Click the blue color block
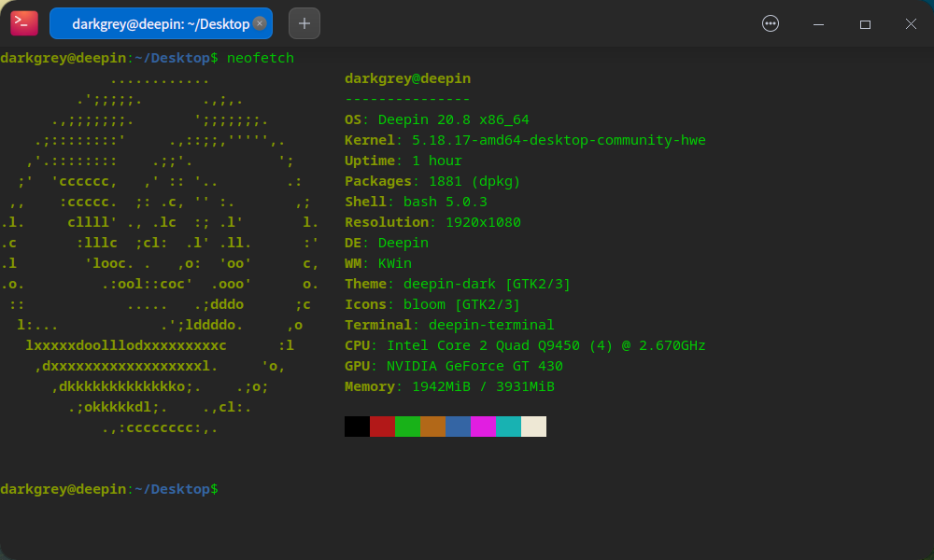 pos(458,427)
